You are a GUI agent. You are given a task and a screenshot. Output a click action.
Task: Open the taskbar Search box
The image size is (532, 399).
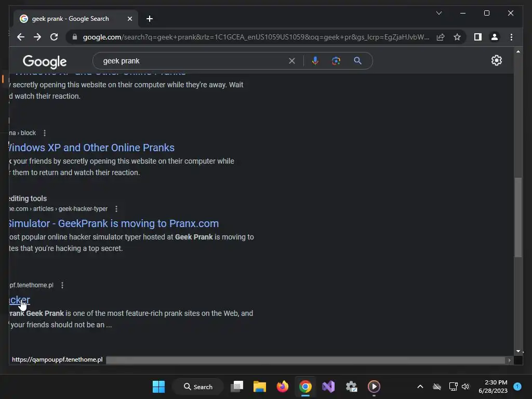click(198, 387)
